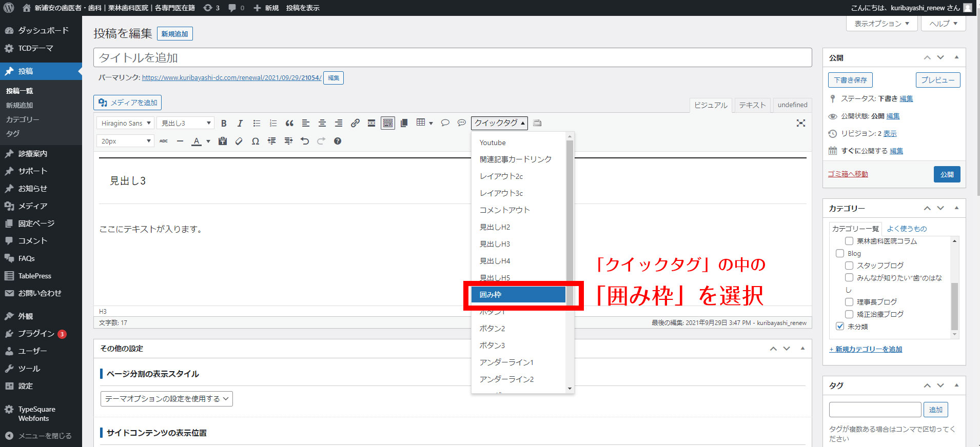The height and width of the screenshot is (447, 980).
Task: Apply italic formatting
Action: tap(240, 123)
